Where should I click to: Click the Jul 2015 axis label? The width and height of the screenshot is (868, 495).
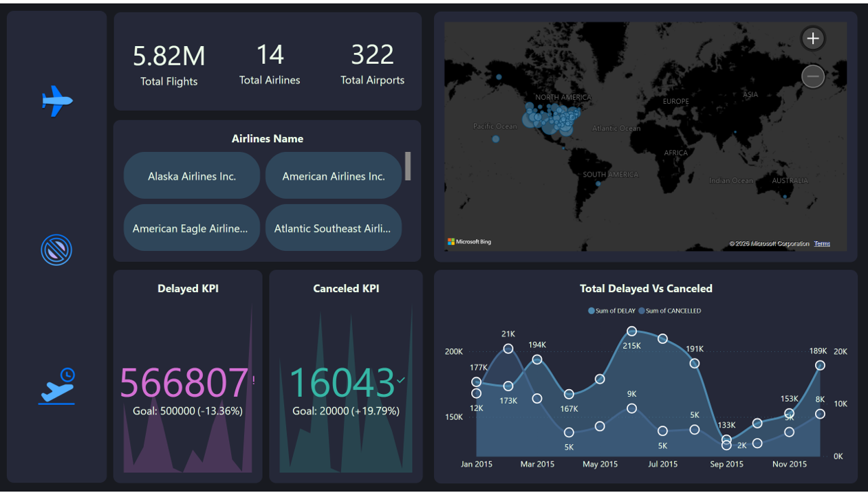click(662, 464)
